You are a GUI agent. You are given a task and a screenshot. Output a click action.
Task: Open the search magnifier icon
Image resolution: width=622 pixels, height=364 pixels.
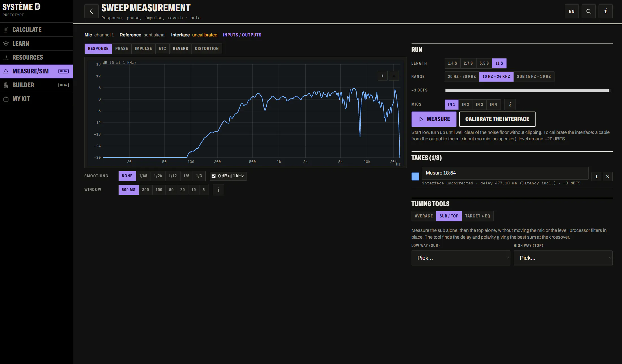(x=588, y=11)
